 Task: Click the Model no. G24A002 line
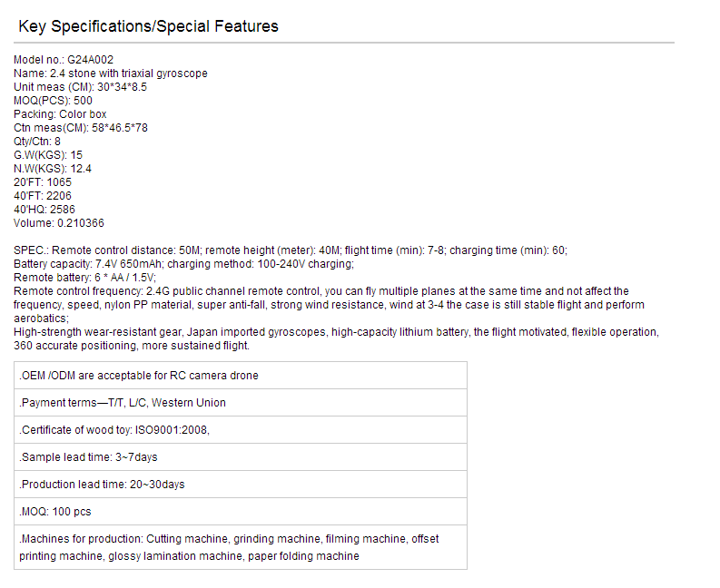[64, 60]
